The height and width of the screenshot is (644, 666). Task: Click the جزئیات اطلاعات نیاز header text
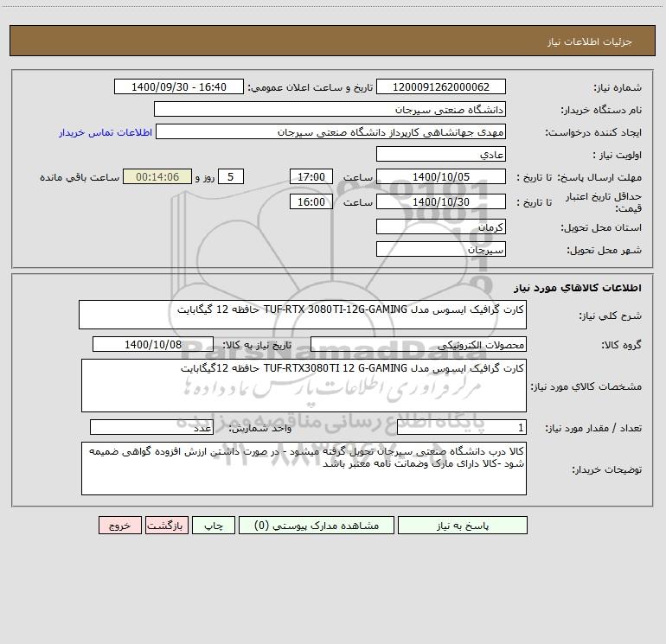tap(590, 41)
